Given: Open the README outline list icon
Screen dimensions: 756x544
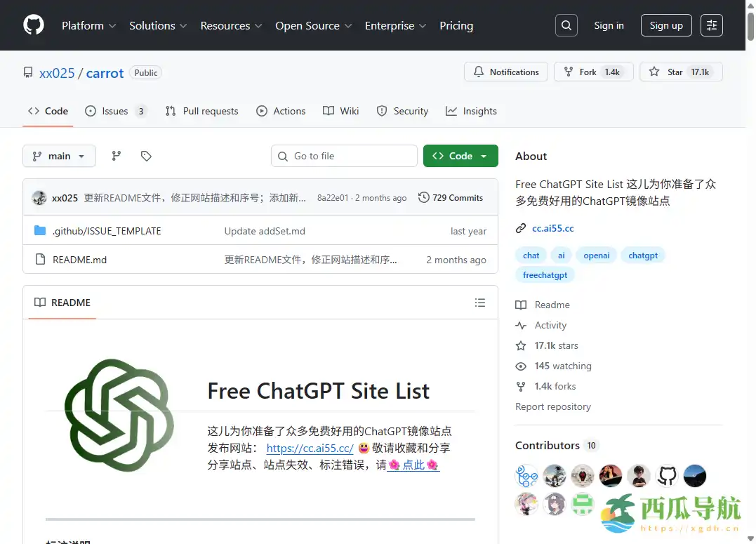Looking at the screenshot, I should click(x=480, y=303).
